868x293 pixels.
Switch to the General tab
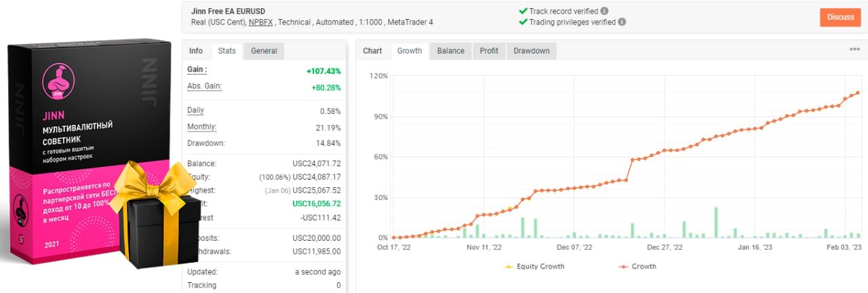click(264, 51)
